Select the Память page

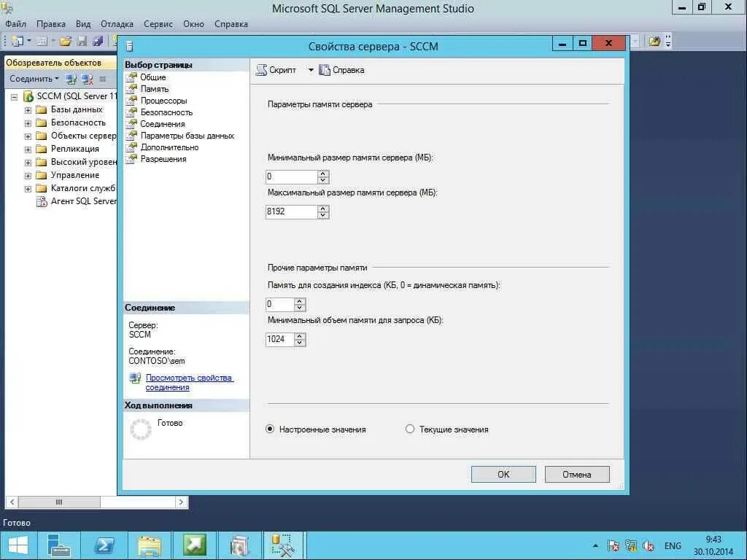click(155, 89)
